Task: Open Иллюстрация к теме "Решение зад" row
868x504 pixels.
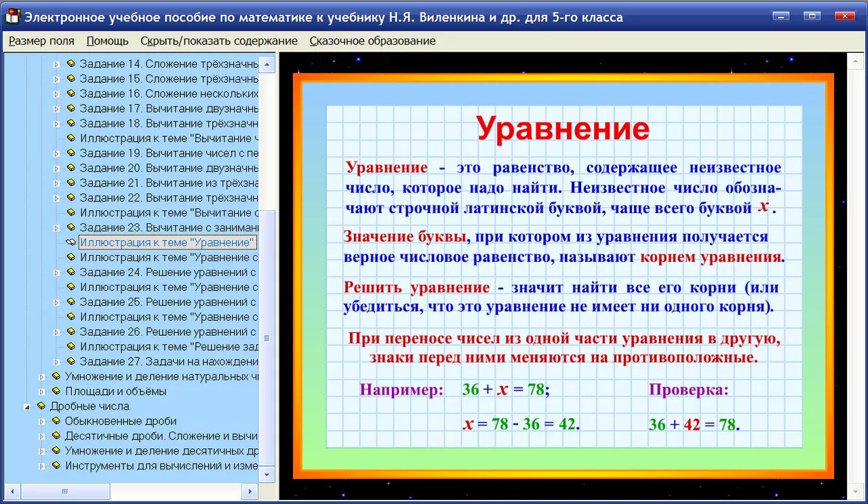Action: [x=170, y=347]
